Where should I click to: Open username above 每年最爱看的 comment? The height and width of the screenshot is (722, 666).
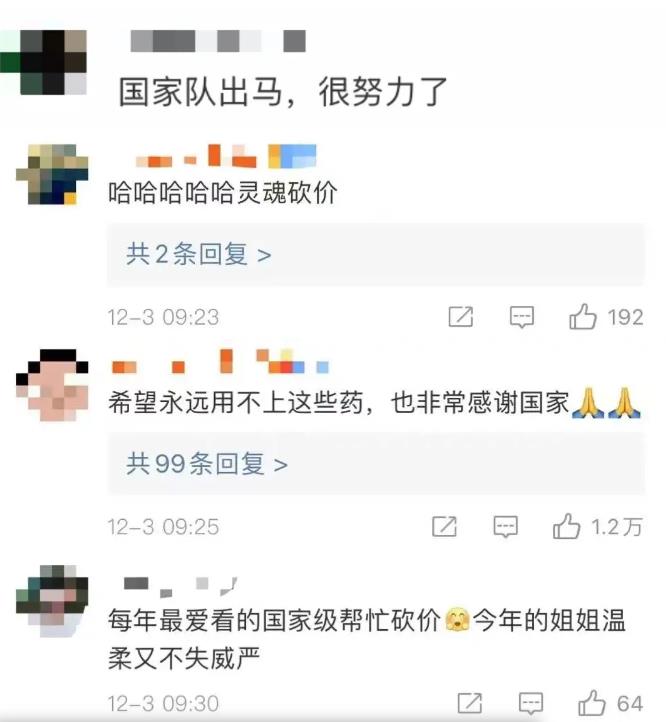[x=181, y=587]
